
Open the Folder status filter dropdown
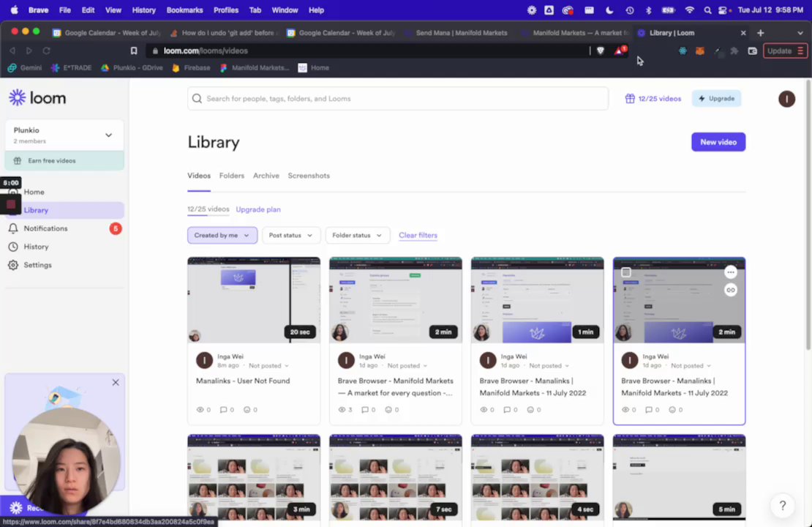(357, 235)
